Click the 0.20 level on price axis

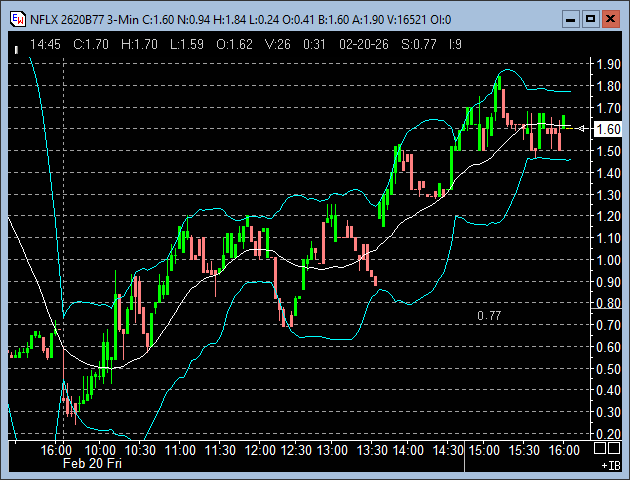click(x=607, y=434)
